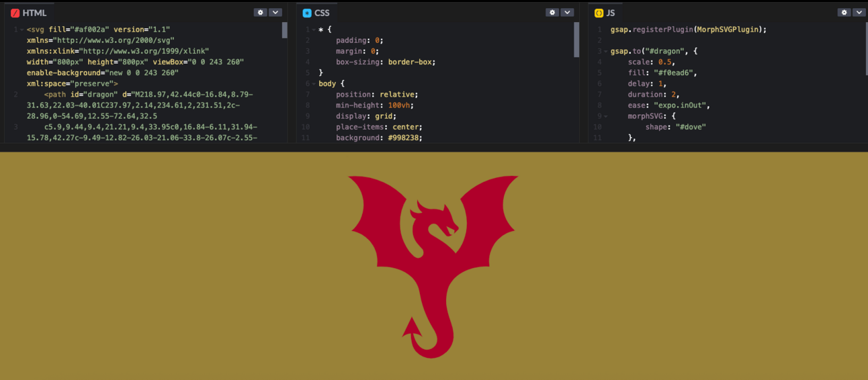The height and width of the screenshot is (380, 868).
Task: Click 'place-items: center;' in CSS
Action: pos(379,127)
